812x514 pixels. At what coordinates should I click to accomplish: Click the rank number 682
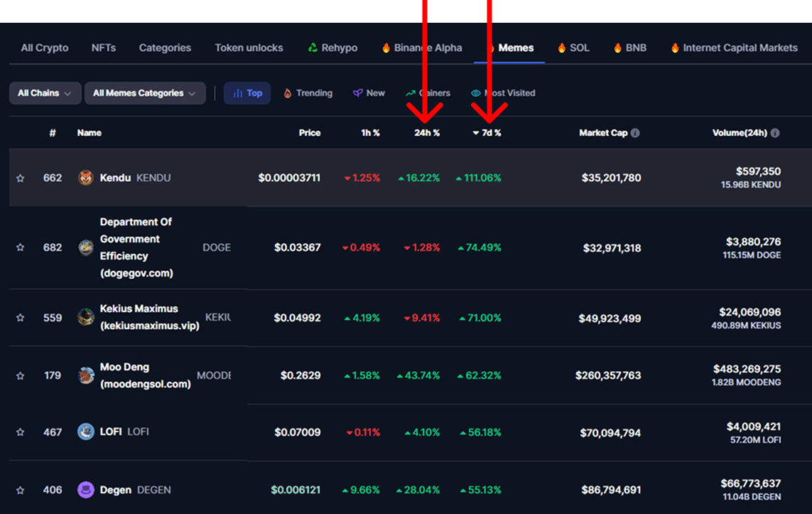pyautogui.click(x=53, y=247)
